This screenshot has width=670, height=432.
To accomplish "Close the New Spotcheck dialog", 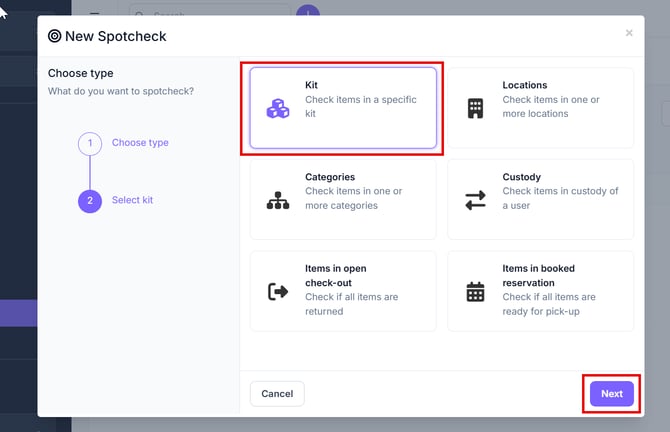I will point(629,33).
